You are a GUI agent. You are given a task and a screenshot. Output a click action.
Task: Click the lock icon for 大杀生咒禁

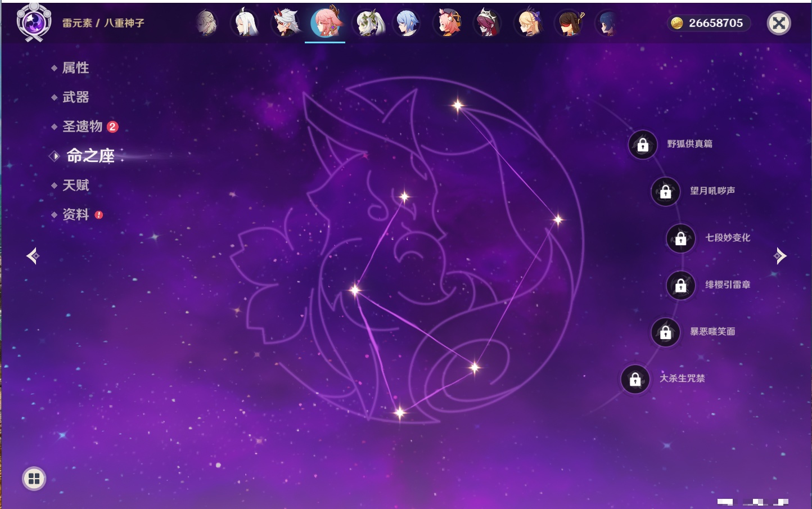pyautogui.click(x=635, y=380)
